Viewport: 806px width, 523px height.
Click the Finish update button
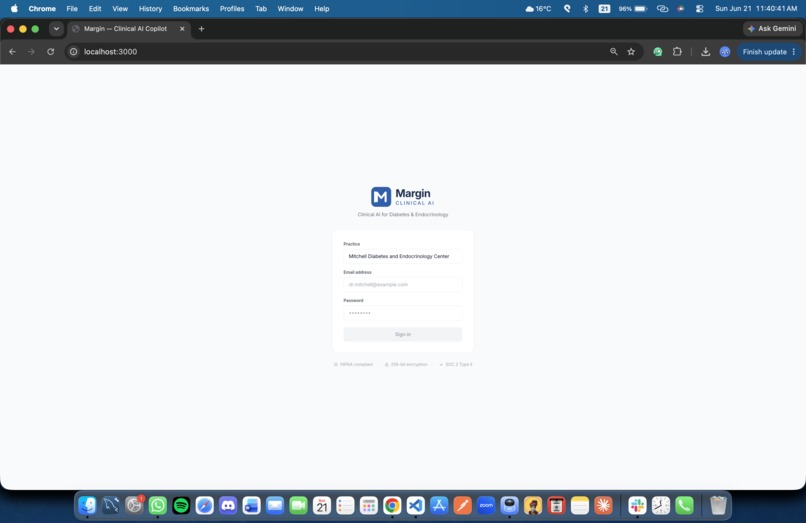(768, 51)
